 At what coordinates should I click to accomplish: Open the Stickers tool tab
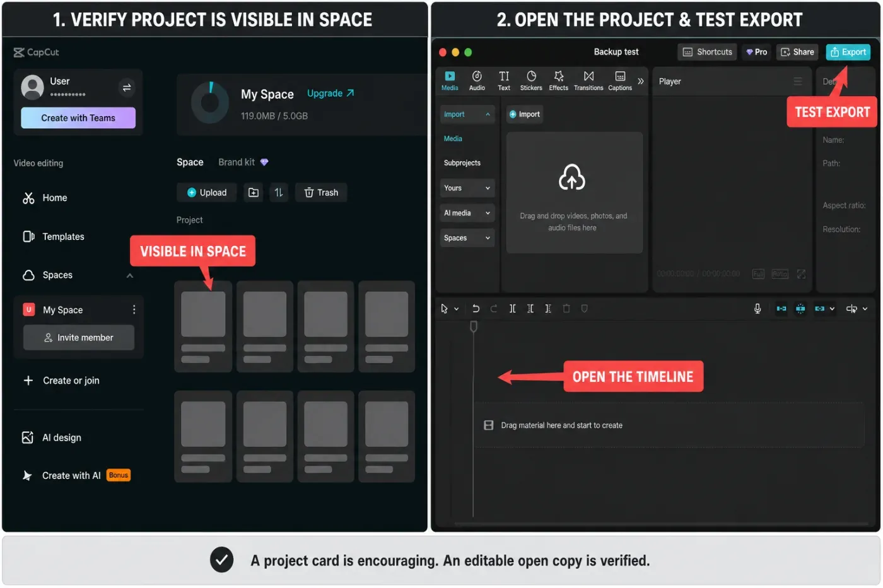click(531, 81)
